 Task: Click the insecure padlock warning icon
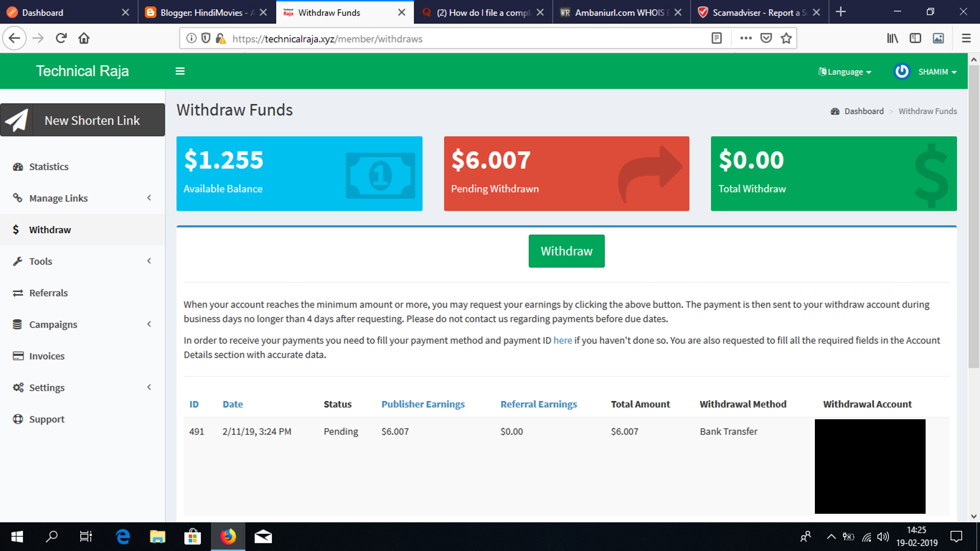tap(220, 38)
